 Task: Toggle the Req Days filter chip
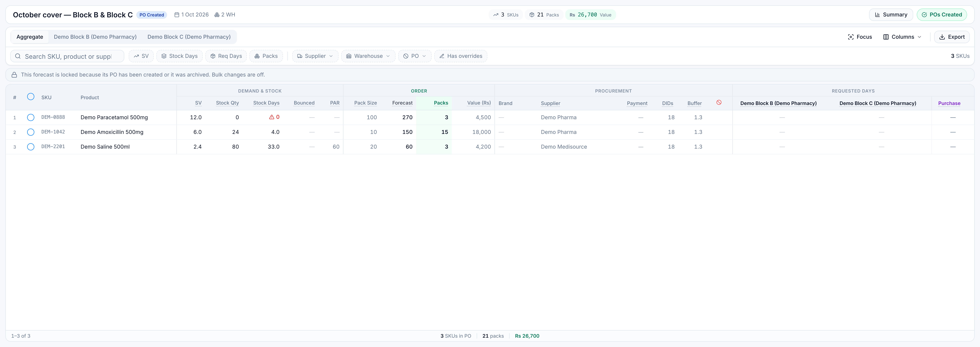coord(226,56)
